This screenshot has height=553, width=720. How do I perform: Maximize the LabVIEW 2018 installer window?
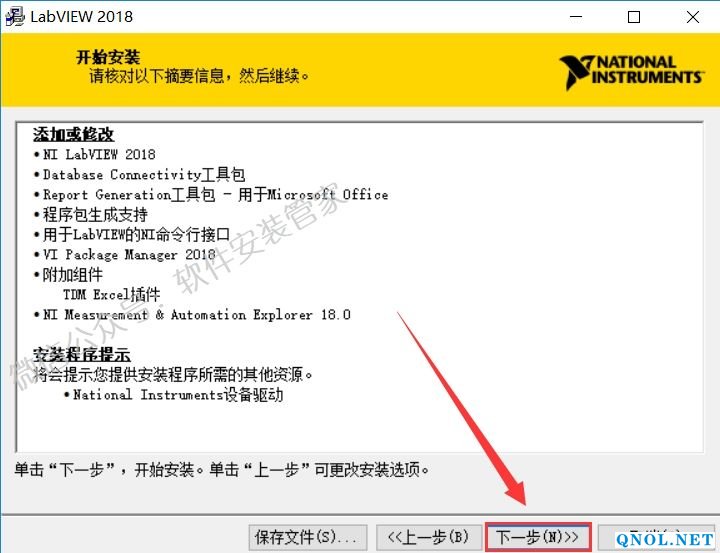tap(634, 17)
